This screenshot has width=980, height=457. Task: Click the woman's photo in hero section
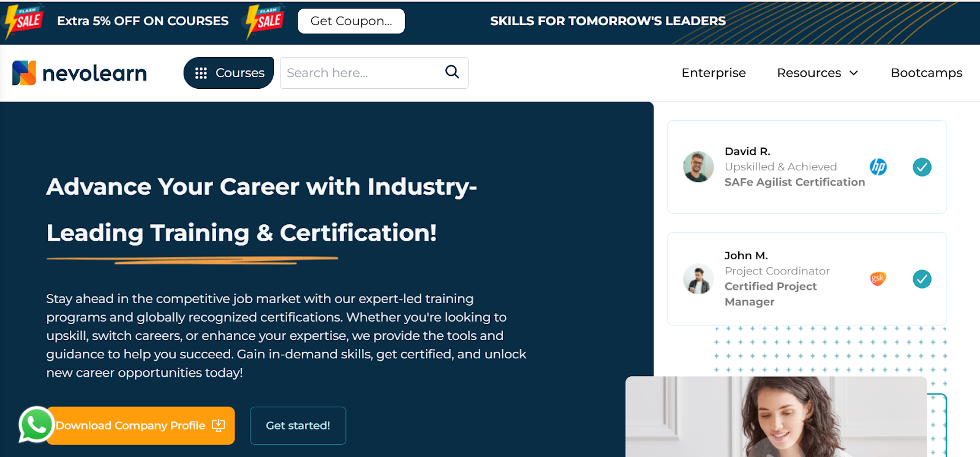pyautogui.click(x=776, y=417)
